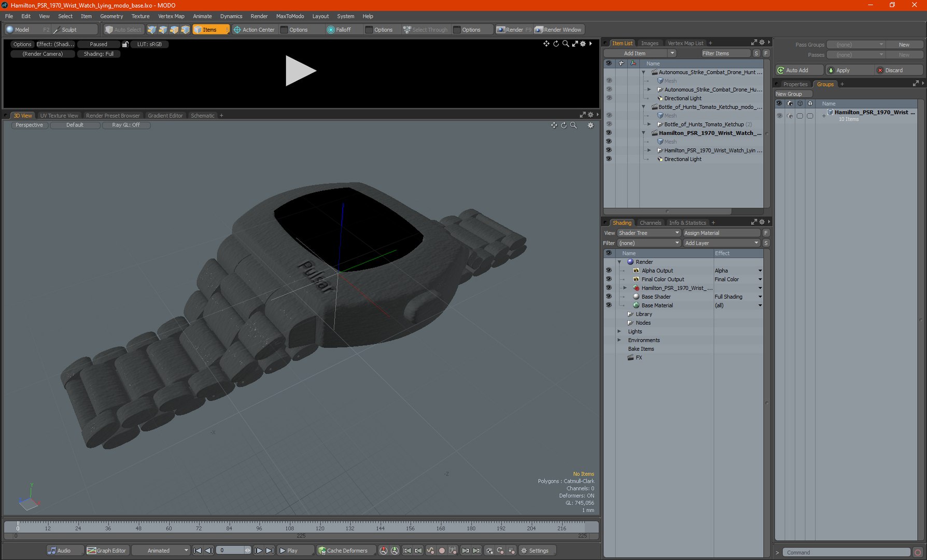Screen dimensions: 927x560
Task: Toggle visibility of Base Shader layer
Action: (x=609, y=297)
